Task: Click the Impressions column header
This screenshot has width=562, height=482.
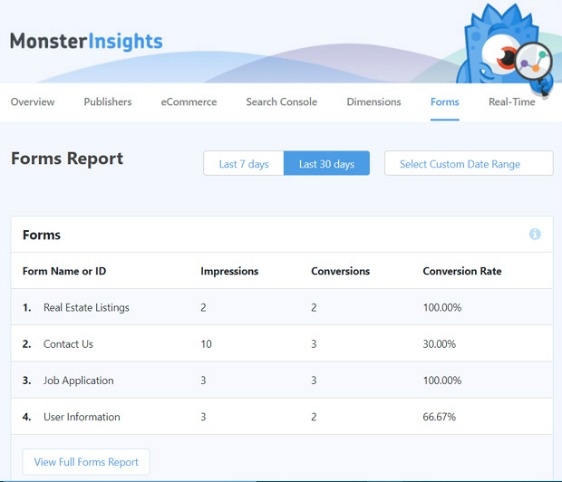Action: pos(229,271)
